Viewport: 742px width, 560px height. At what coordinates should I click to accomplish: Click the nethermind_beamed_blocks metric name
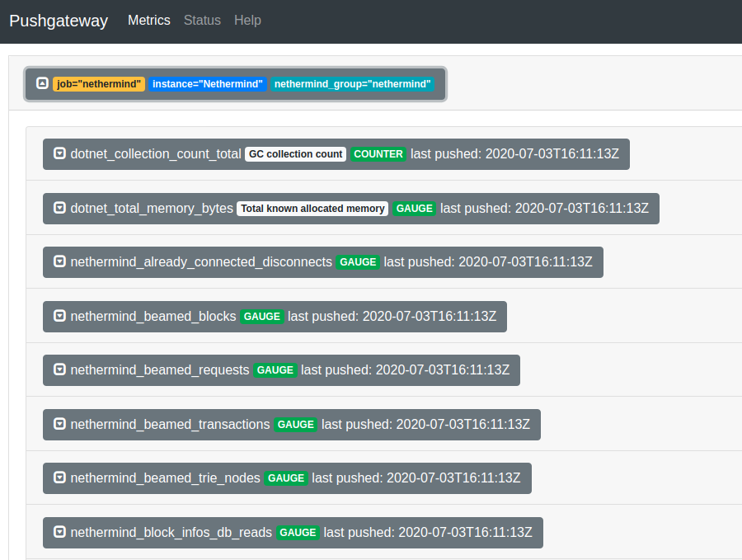click(x=153, y=316)
